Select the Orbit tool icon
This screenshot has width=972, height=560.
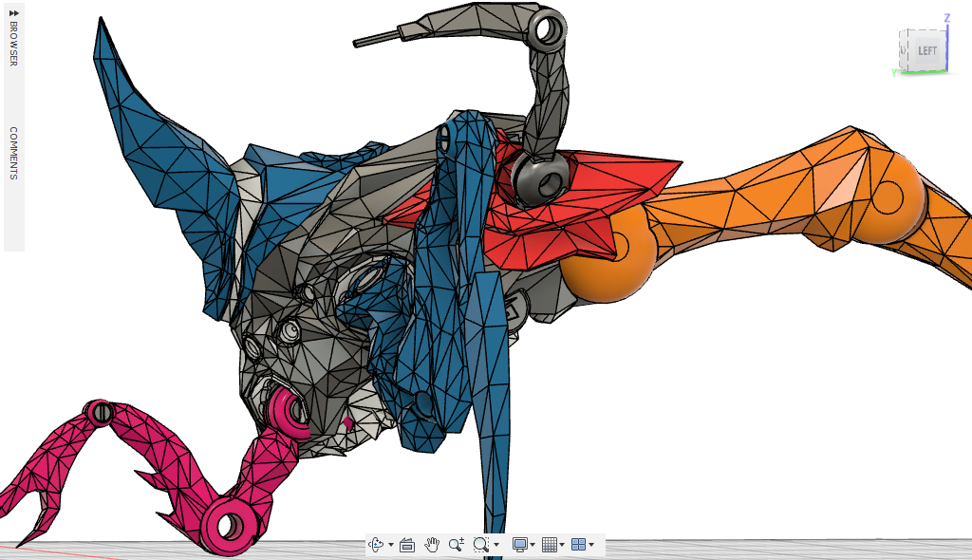pos(376,544)
